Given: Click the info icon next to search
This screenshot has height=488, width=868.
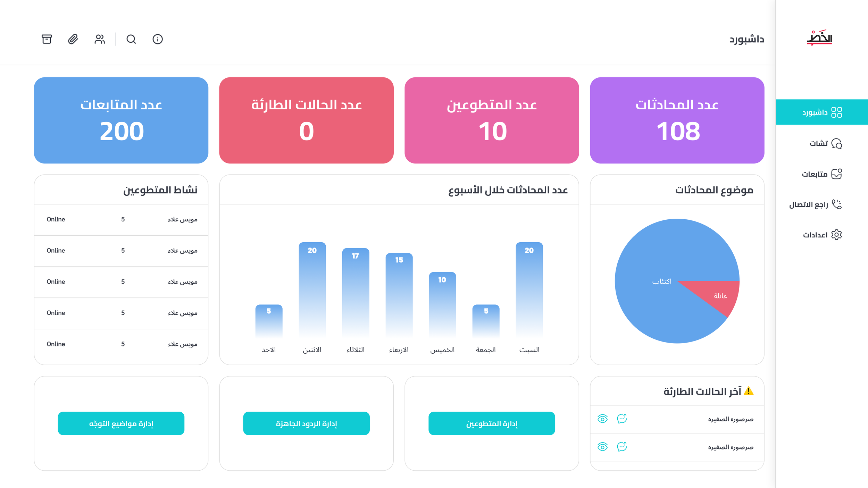Looking at the screenshot, I should click(x=157, y=39).
